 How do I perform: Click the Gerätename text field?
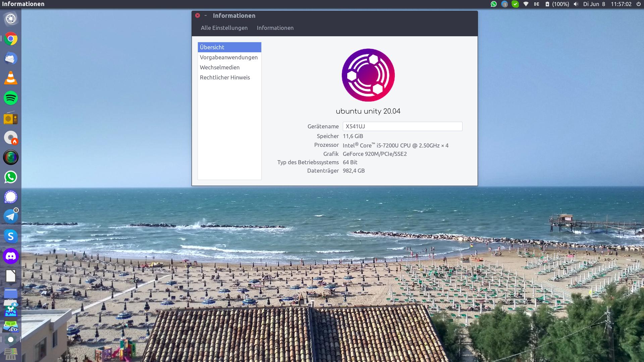pos(402,126)
